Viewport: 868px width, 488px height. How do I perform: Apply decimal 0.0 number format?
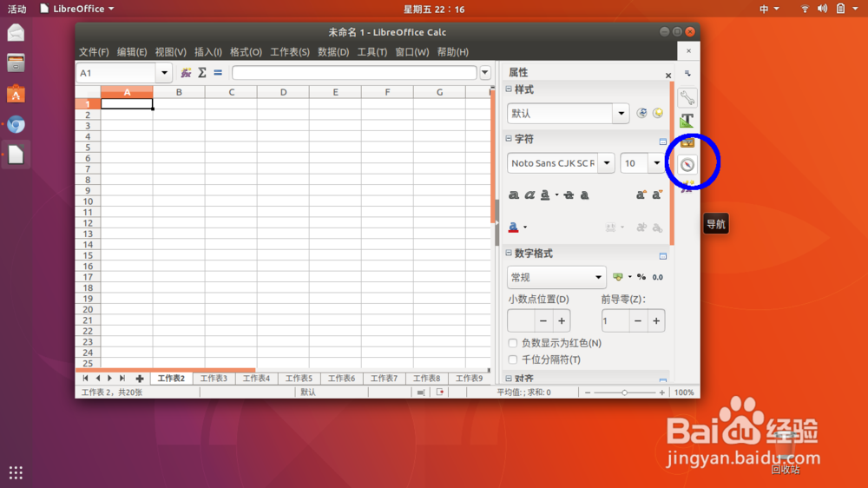658,277
